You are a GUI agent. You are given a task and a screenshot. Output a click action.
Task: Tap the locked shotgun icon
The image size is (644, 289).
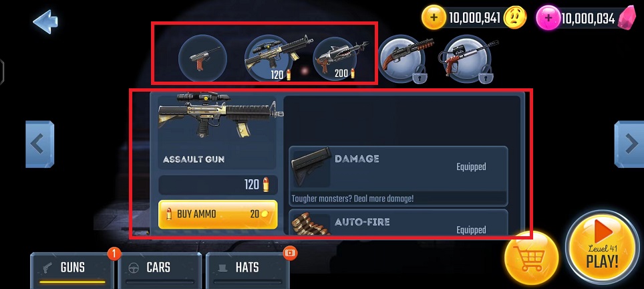pos(401,59)
